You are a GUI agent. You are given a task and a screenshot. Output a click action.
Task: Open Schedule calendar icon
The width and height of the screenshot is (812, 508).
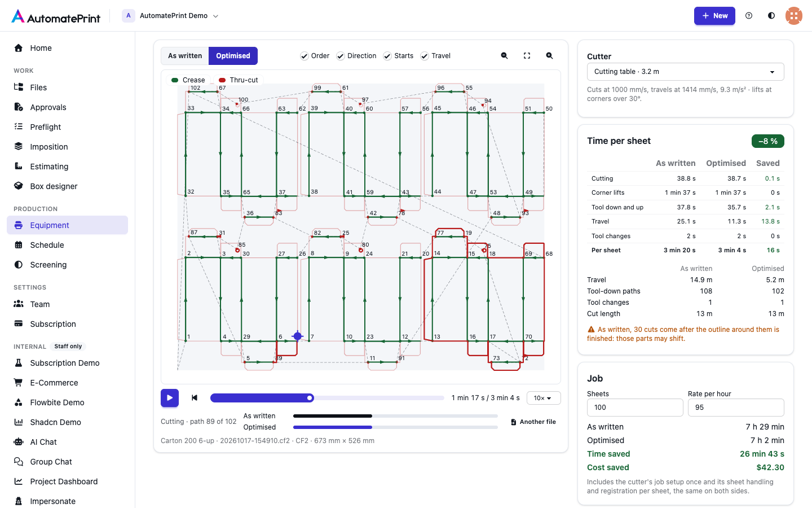pyautogui.click(x=19, y=245)
